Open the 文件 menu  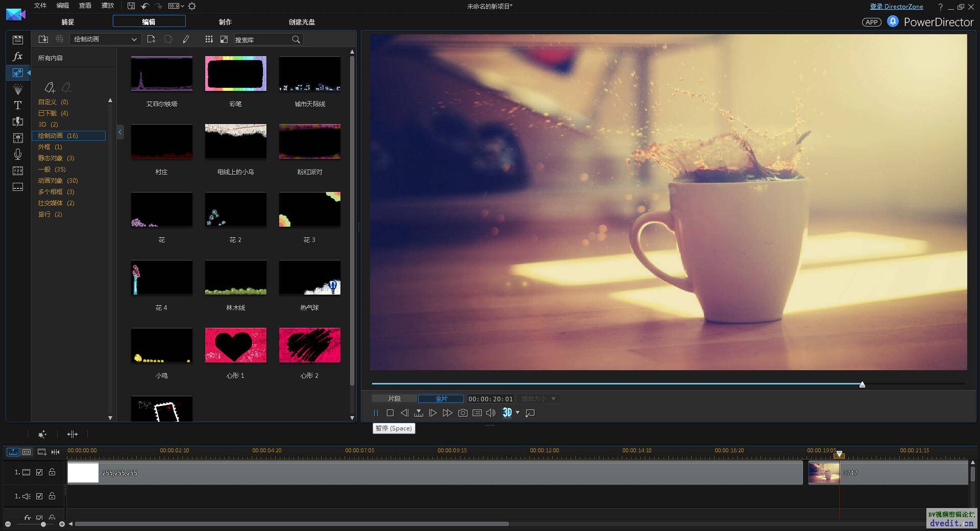[40, 6]
